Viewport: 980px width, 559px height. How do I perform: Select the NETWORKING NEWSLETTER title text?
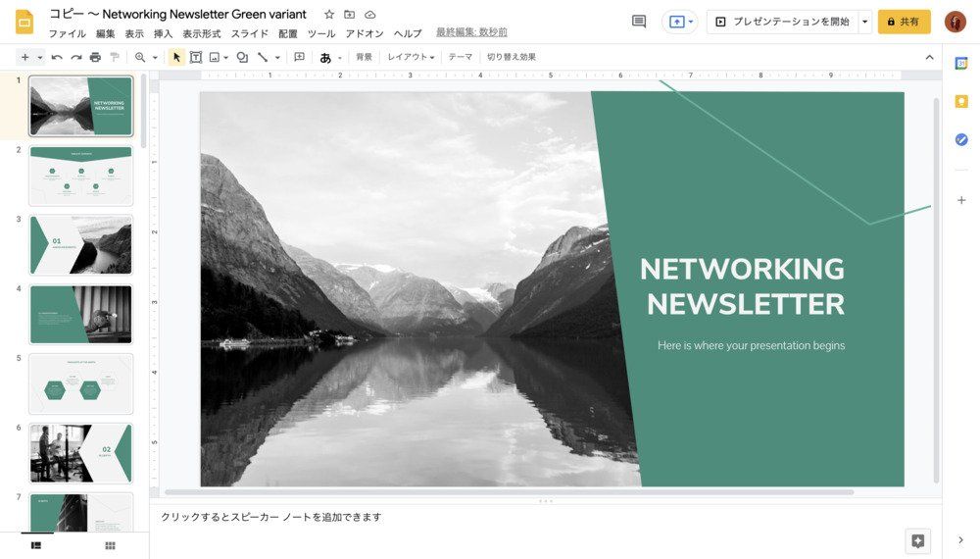(743, 287)
